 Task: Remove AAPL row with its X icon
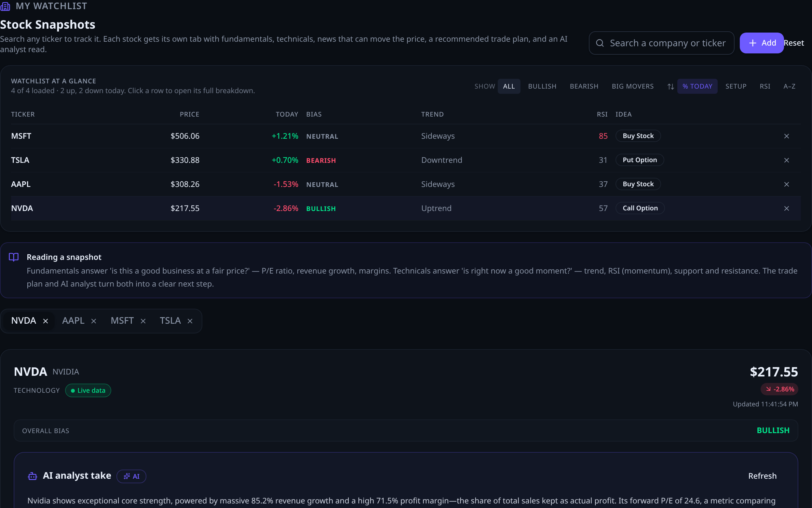[x=787, y=184]
